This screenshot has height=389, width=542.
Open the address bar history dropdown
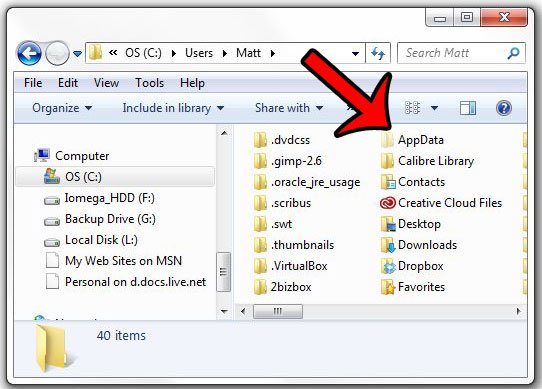pyautogui.click(x=355, y=54)
